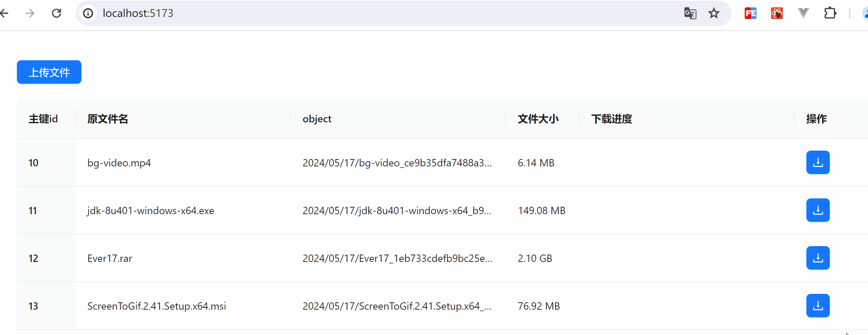
Task: Download the Ever17.rar file
Action: point(818,258)
